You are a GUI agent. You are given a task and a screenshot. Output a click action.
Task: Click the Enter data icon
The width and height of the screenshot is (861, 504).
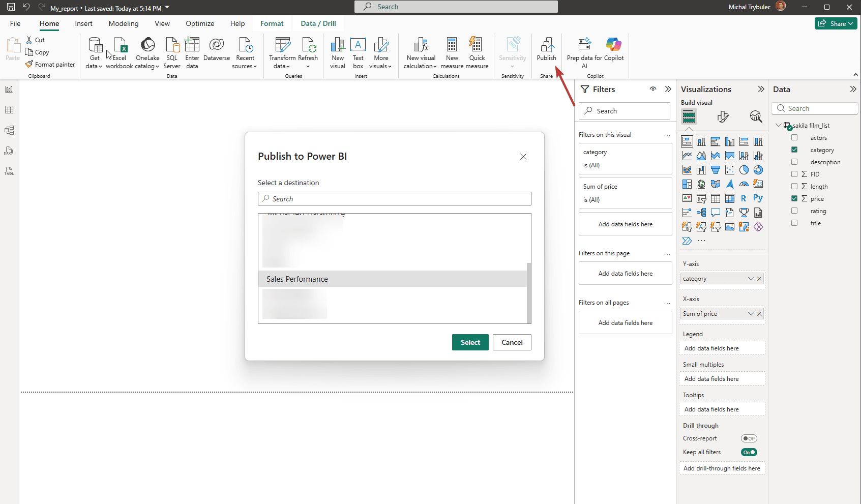click(x=192, y=52)
